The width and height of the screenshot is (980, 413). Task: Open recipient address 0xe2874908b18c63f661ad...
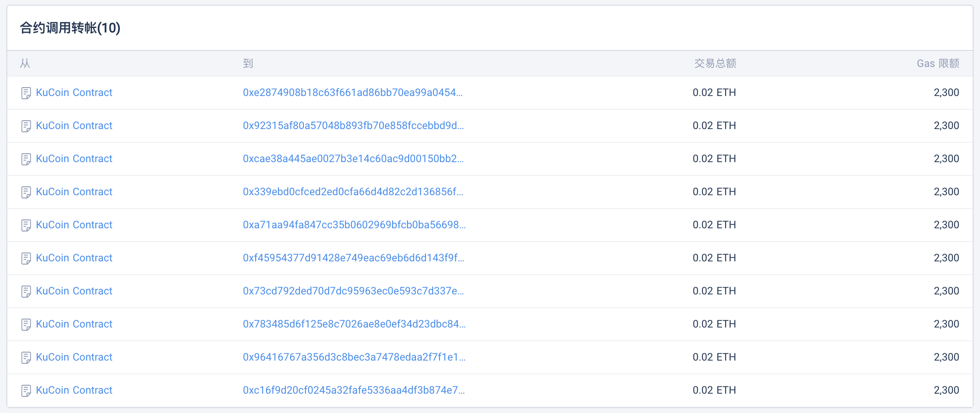pos(353,92)
